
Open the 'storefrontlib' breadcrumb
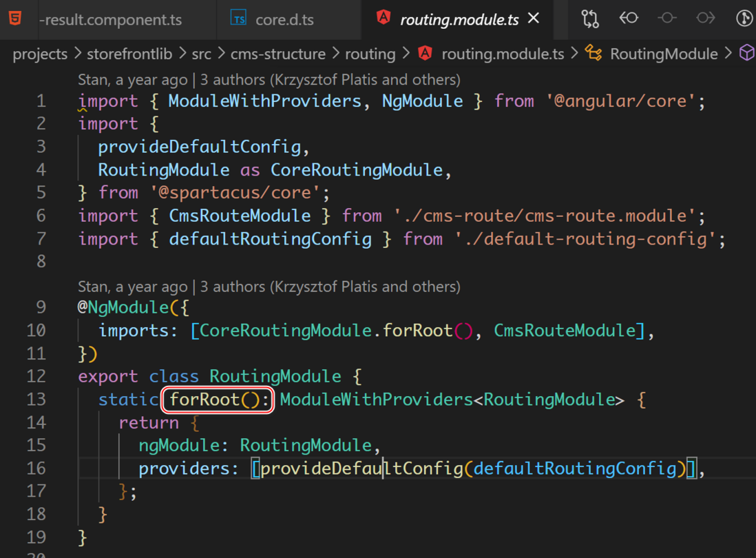pos(129,54)
